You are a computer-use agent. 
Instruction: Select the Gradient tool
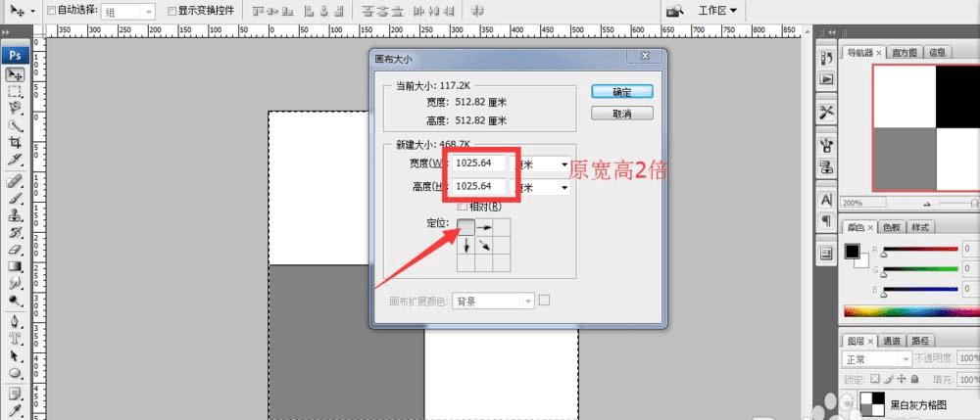click(x=15, y=266)
